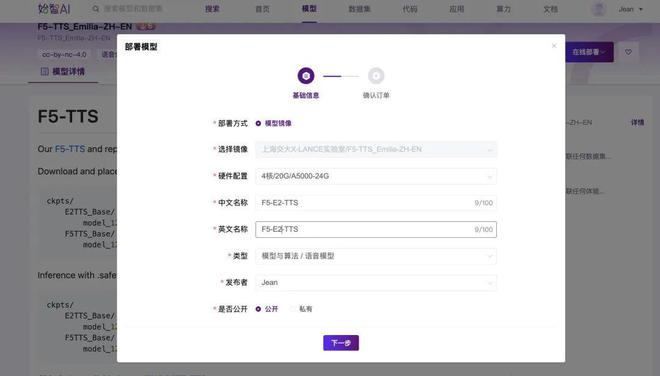Open the 数据集 datasets navigation item
Screen dimensions: 660x376
pos(359,9)
